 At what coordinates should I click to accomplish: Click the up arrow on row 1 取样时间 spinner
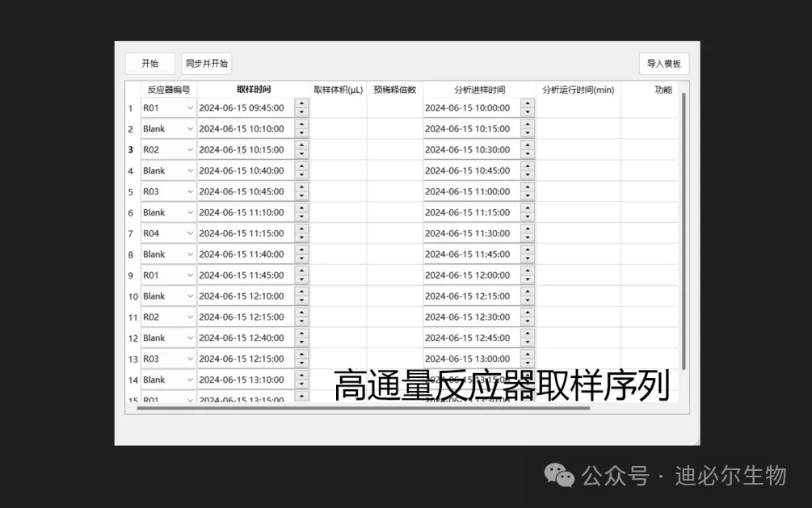[x=300, y=103]
